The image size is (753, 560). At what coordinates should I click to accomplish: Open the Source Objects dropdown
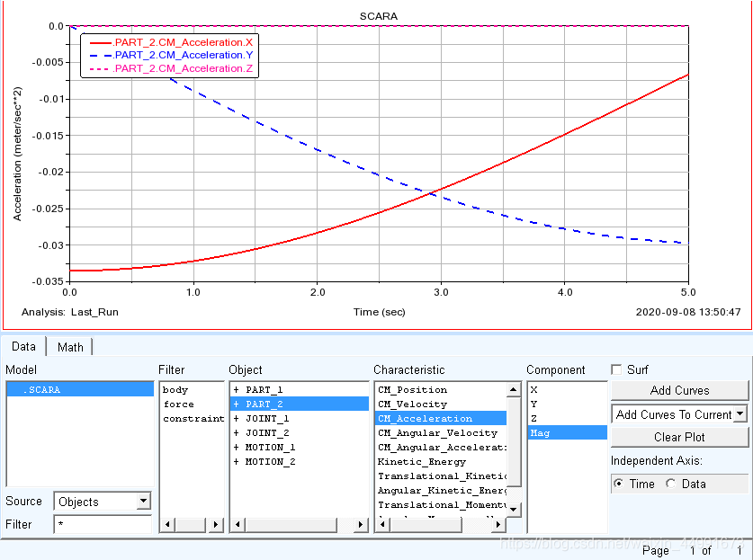pyautogui.click(x=144, y=502)
